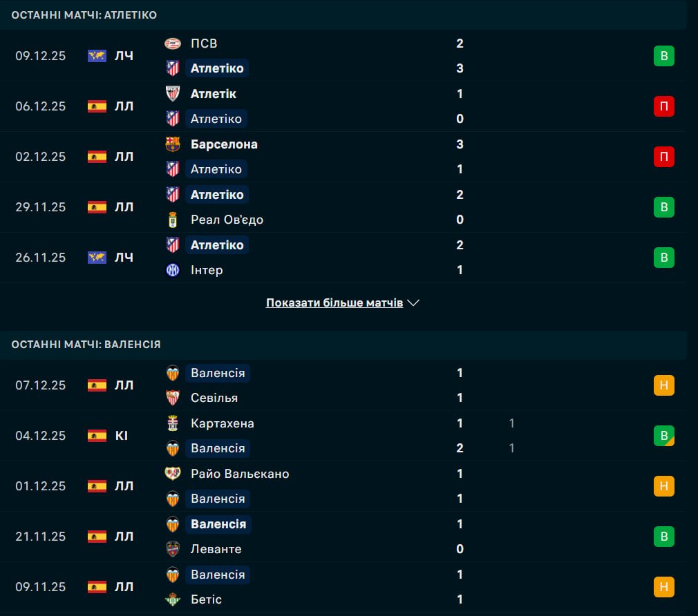Click the Inter club crest icon
698x616 pixels.
173,270
